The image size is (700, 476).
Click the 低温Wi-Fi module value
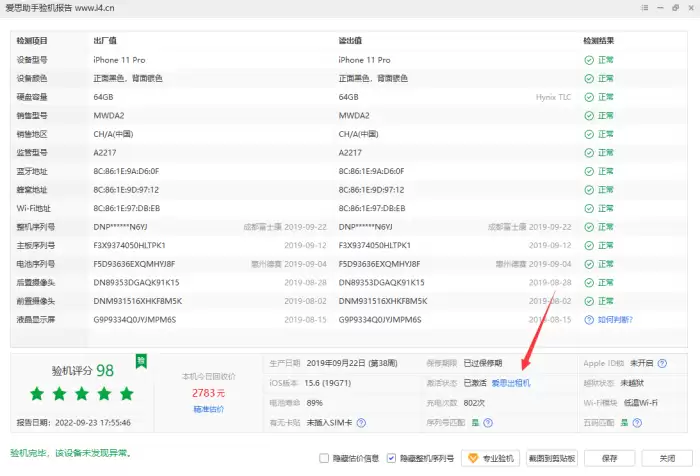pos(641,403)
